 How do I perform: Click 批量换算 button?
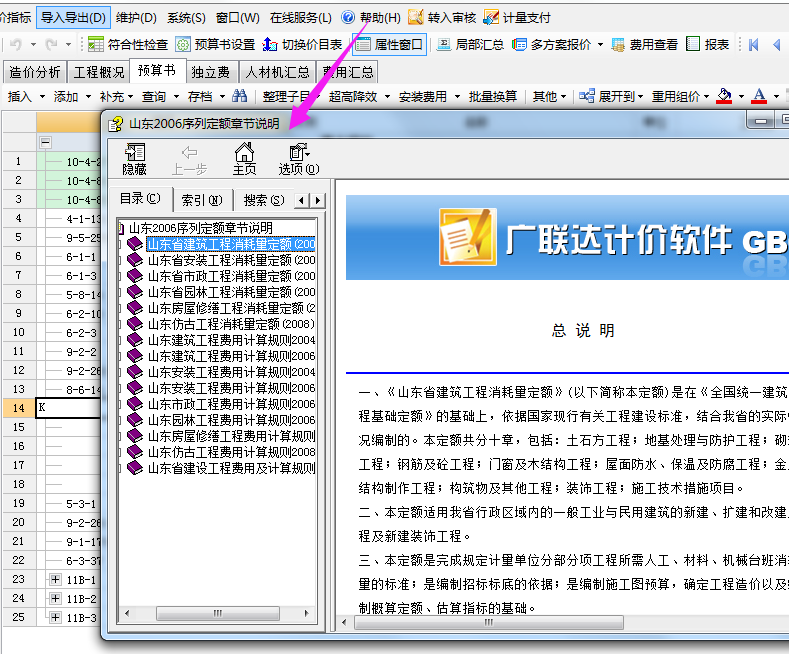coord(493,96)
